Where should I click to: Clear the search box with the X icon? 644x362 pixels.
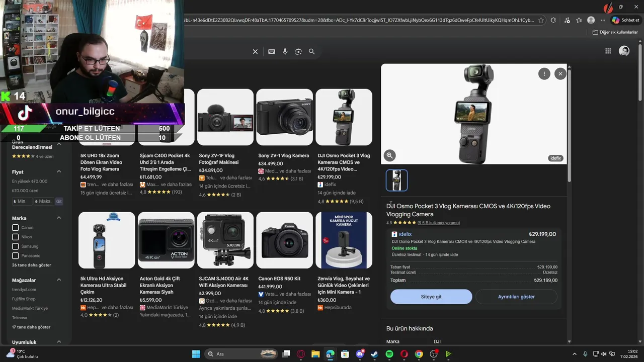(255, 52)
